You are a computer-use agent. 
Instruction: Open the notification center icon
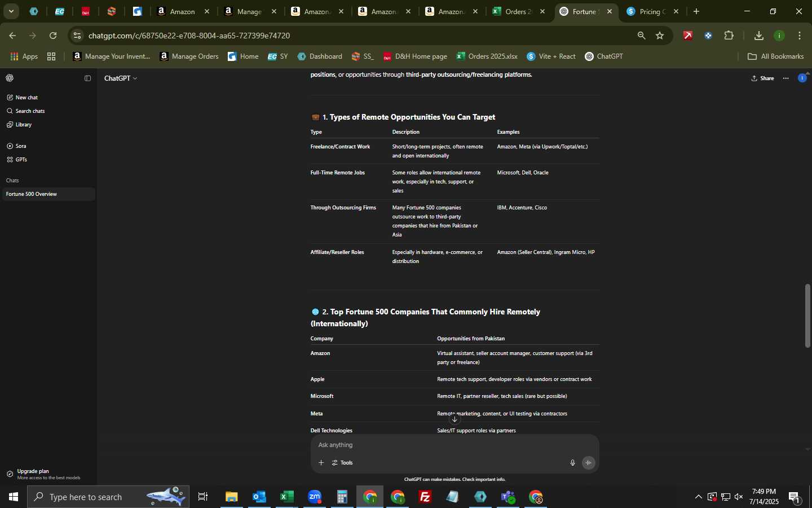(x=796, y=497)
